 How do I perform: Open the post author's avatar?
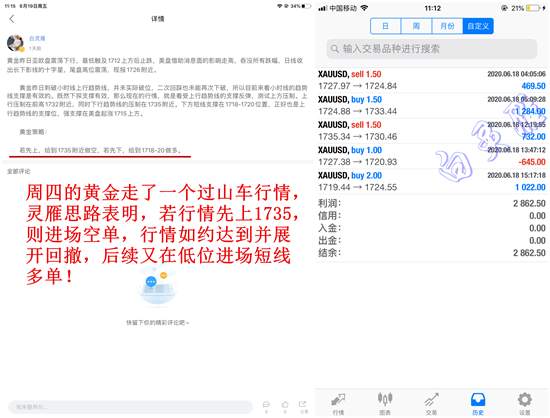point(15,43)
